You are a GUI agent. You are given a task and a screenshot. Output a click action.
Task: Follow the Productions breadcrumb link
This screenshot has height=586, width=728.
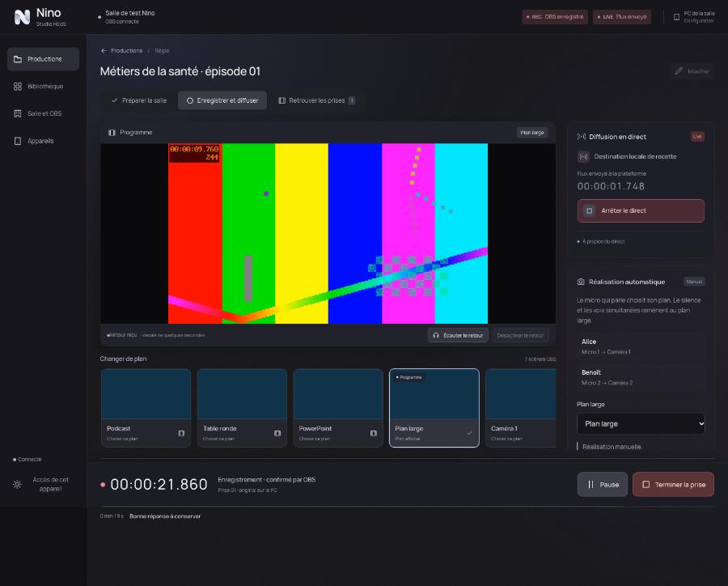click(127, 51)
